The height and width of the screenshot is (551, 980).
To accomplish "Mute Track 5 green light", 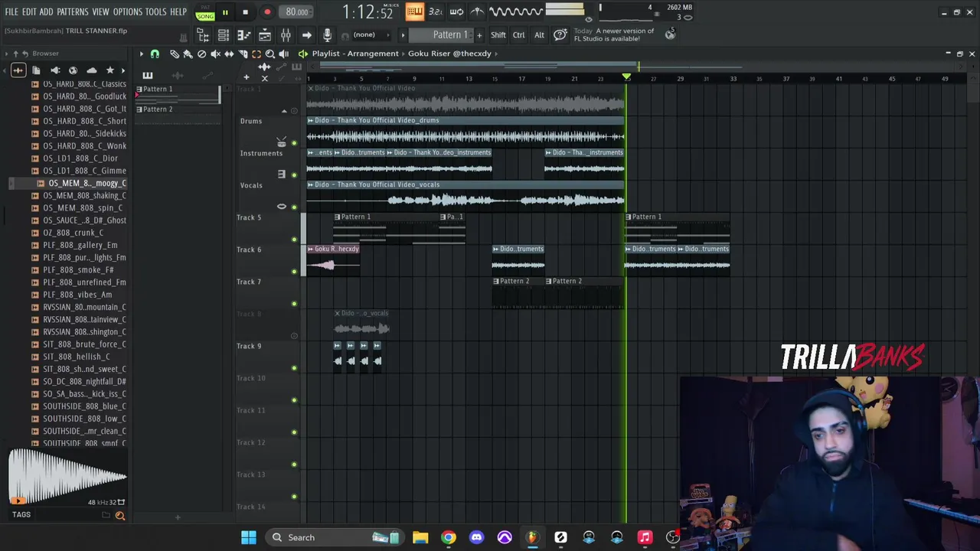I will 294,240.
